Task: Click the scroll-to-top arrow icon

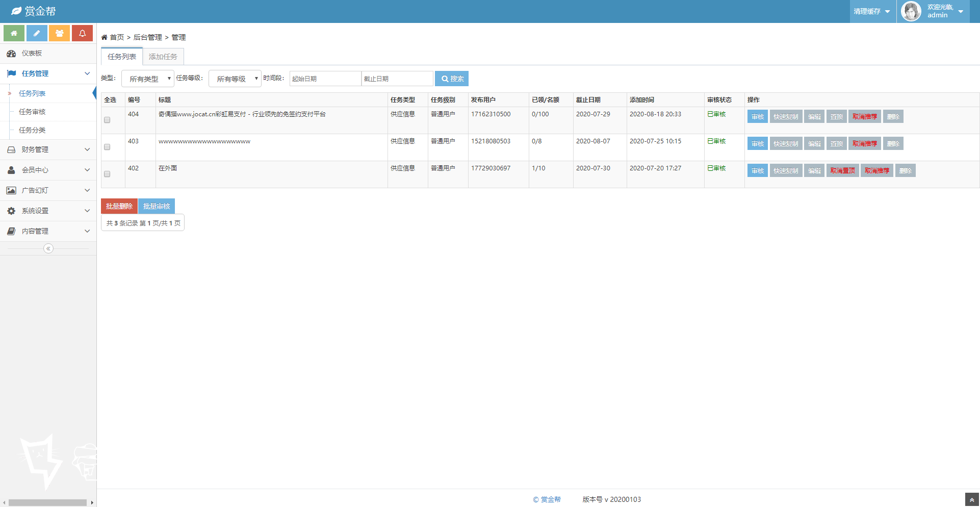Action: click(972, 500)
